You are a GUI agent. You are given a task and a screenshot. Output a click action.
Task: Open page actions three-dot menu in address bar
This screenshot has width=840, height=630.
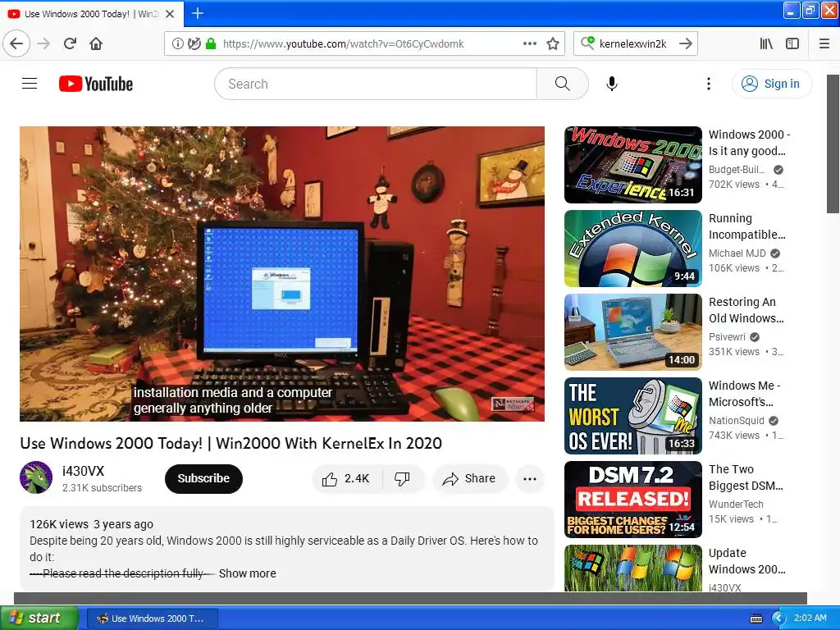[529, 44]
